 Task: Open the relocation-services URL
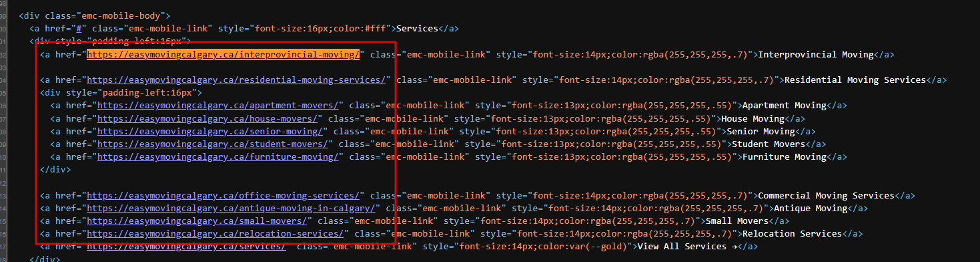point(215,233)
